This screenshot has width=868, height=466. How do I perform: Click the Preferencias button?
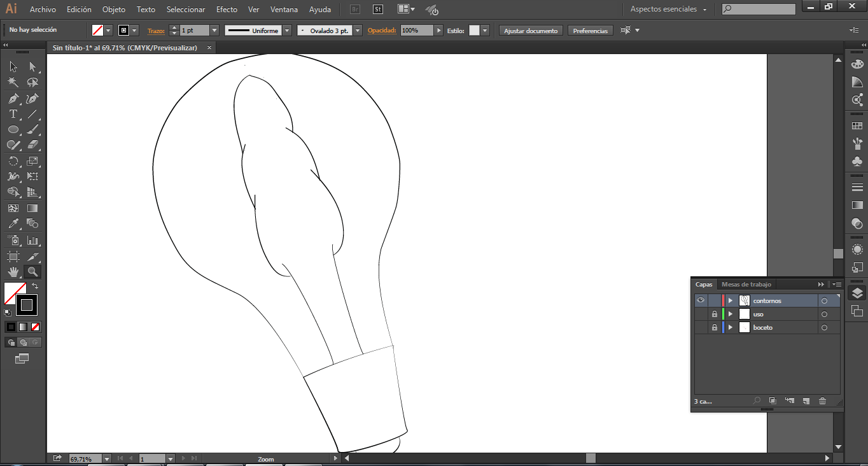pyautogui.click(x=591, y=31)
